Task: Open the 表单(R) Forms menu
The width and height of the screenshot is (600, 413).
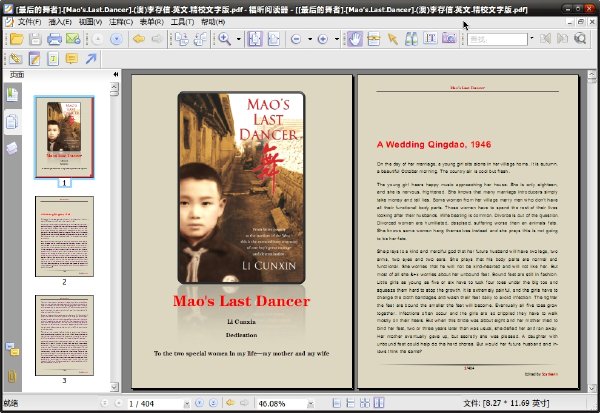Action: click(x=152, y=22)
